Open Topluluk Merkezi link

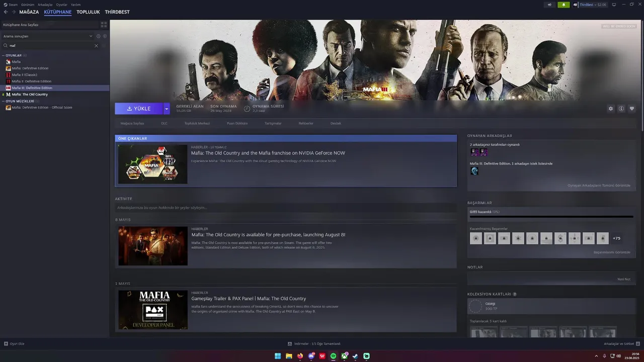click(x=197, y=123)
